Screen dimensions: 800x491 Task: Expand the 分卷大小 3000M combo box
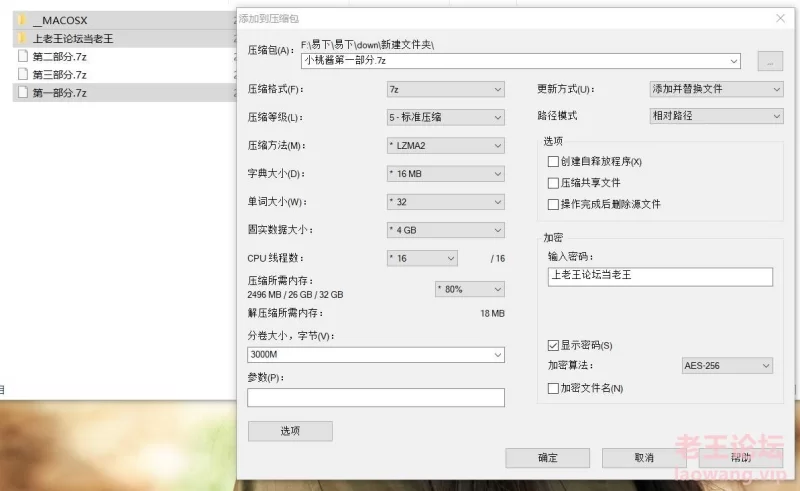tap(497, 355)
